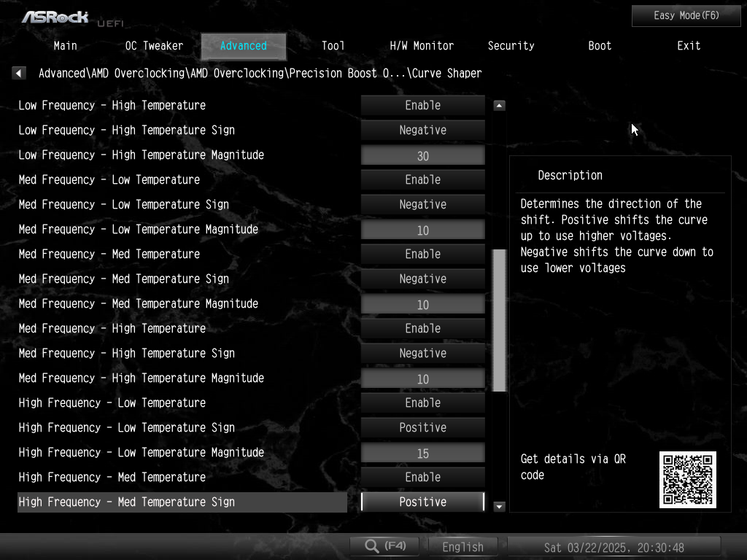
Task: Open Med Frequency - High Temperature Sign dropdown
Action: click(422, 353)
